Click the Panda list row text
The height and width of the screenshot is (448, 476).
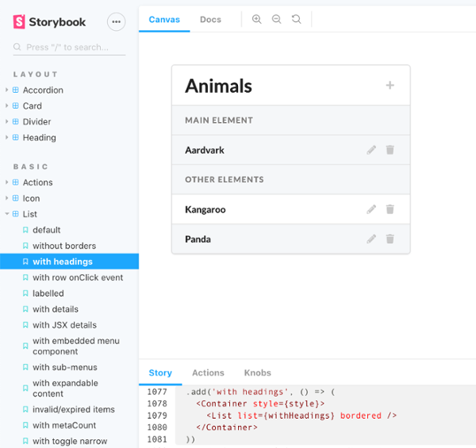198,239
